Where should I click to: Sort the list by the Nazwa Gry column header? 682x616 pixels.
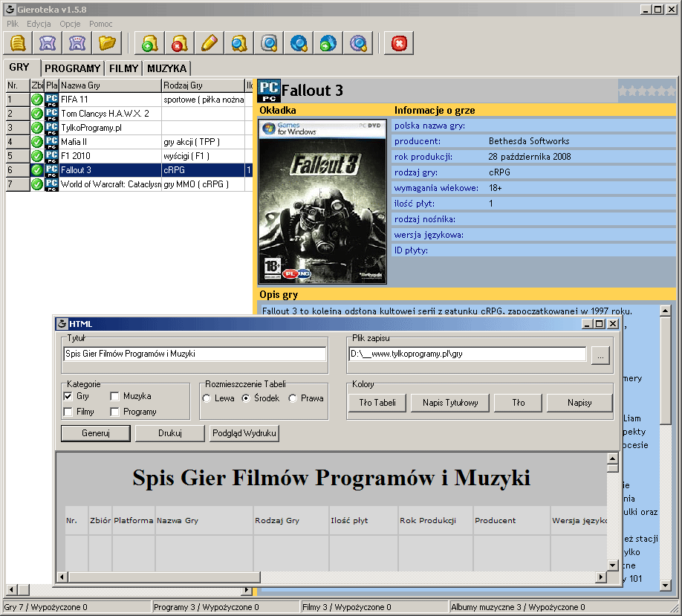(110, 85)
